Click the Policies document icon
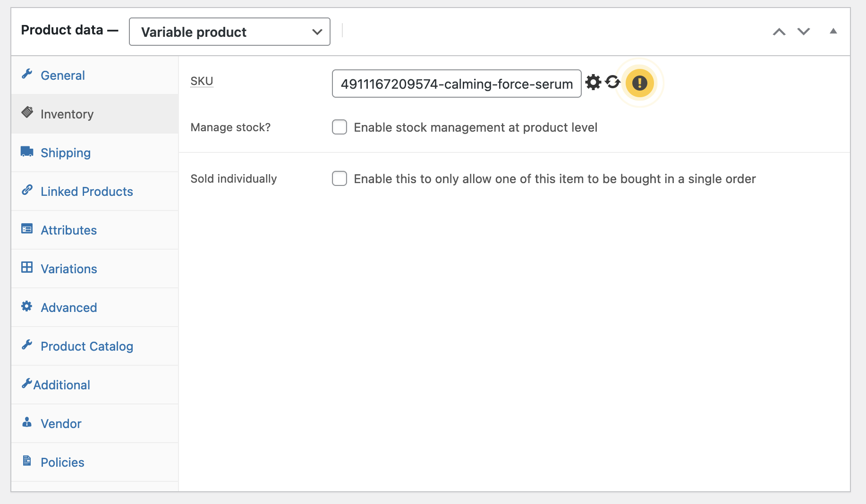 pos(27,461)
